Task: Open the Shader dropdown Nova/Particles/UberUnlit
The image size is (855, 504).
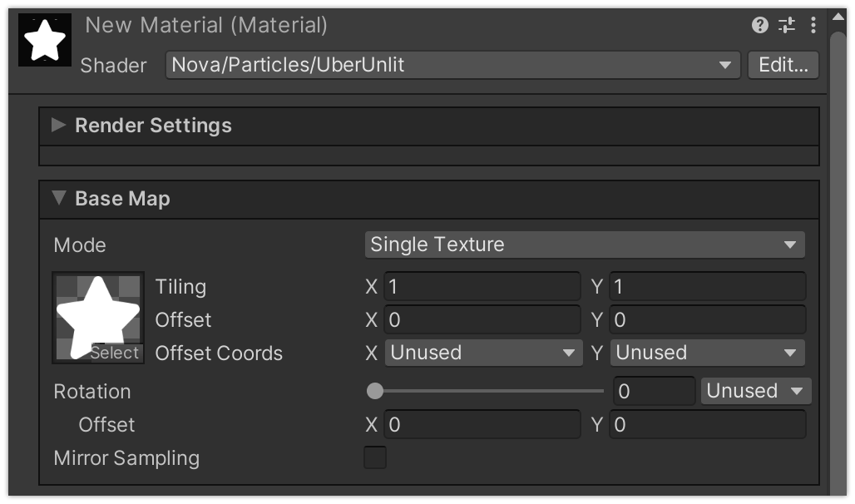Action: (x=452, y=65)
